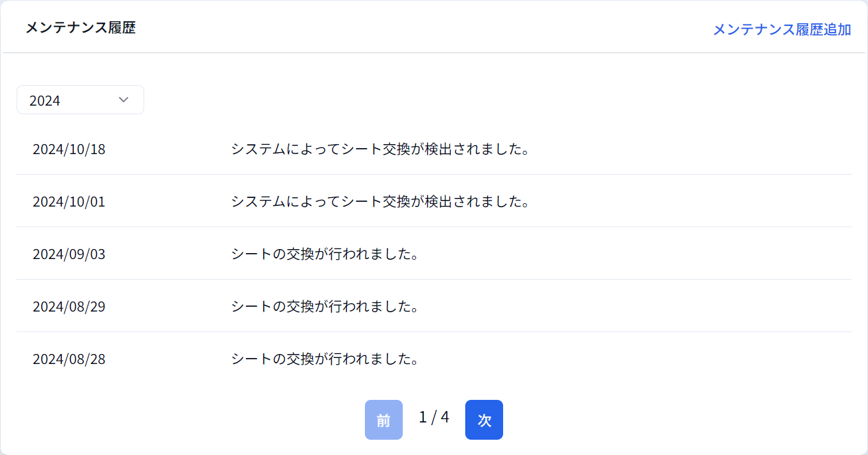The width and height of the screenshot is (868, 455).
Task: Select the 2024/08/28 date cell
Action: [69, 359]
